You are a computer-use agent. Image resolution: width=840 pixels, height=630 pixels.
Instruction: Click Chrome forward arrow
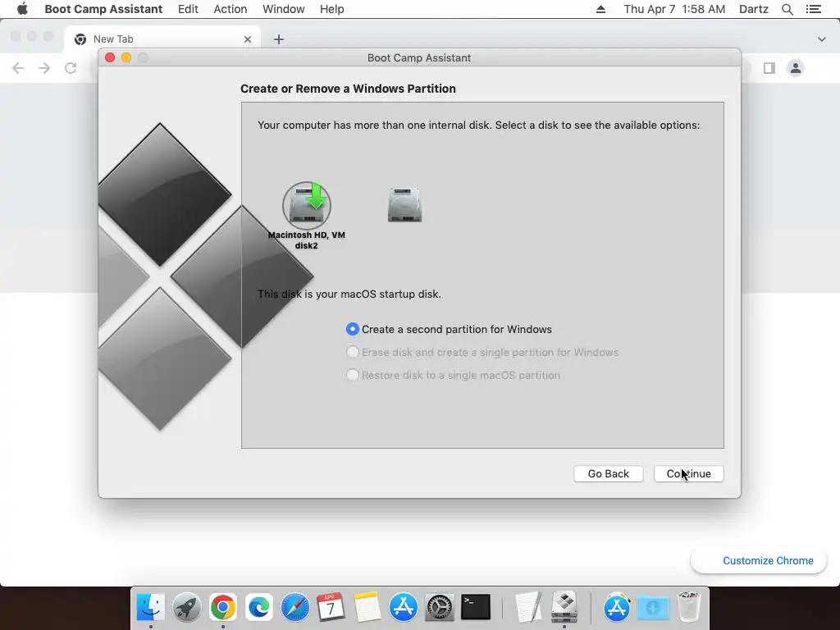click(x=44, y=68)
